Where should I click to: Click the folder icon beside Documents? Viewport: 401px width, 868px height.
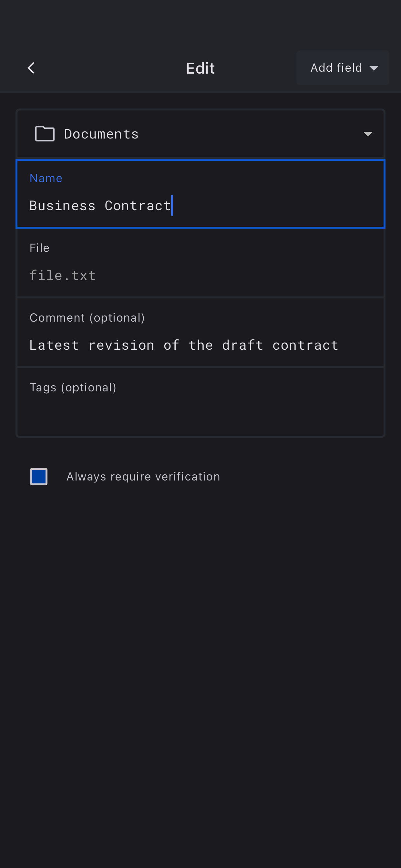point(45,134)
